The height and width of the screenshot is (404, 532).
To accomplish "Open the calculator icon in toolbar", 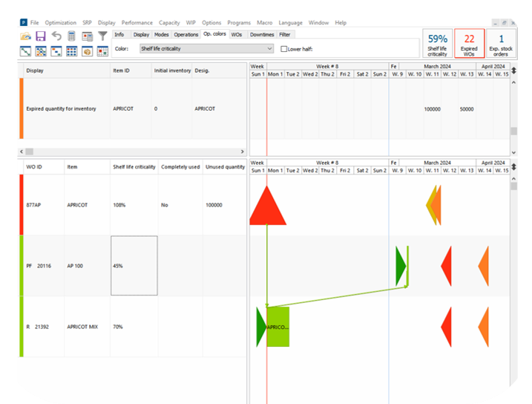I will (72, 36).
